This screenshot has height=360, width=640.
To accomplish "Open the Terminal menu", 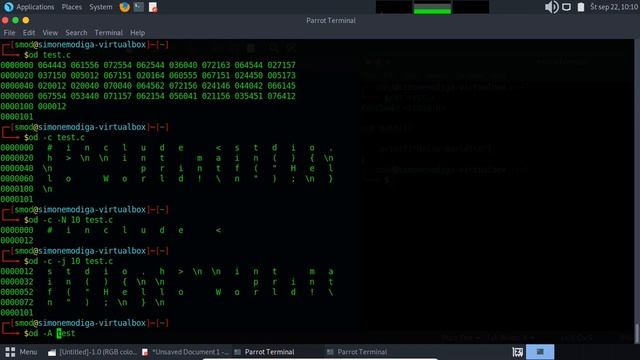I will tap(108, 33).
